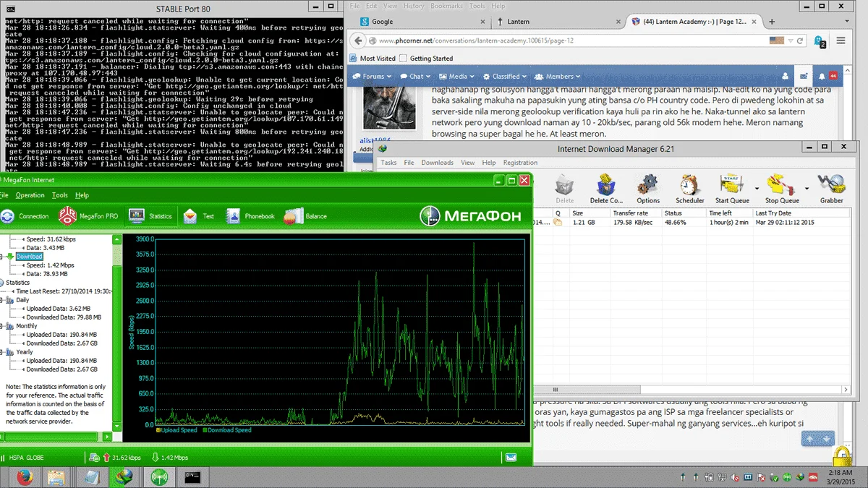Open the Firefox hamburger menu
The width and height of the screenshot is (868, 488).
click(x=842, y=40)
